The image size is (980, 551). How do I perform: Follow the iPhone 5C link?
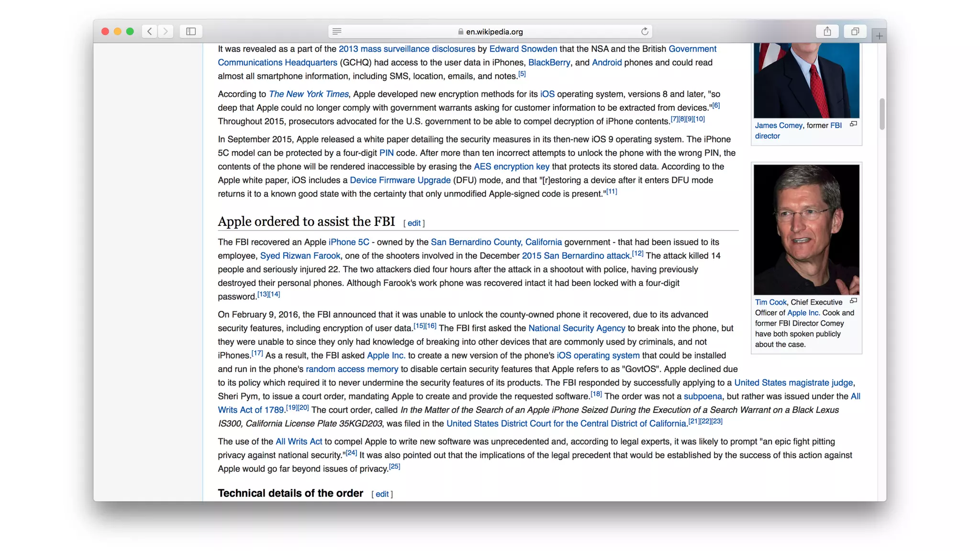tap(348, 242)
